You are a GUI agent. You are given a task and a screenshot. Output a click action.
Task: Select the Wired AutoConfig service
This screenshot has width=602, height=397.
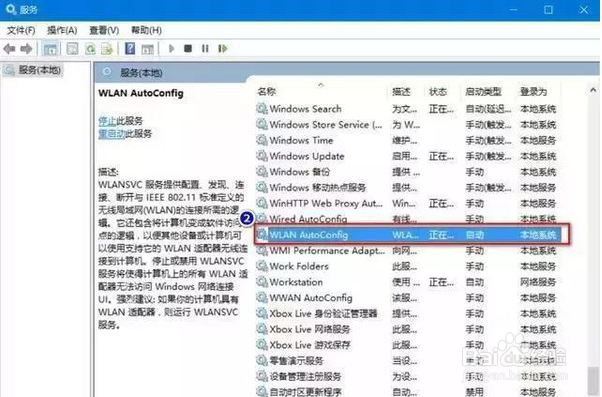407,219
